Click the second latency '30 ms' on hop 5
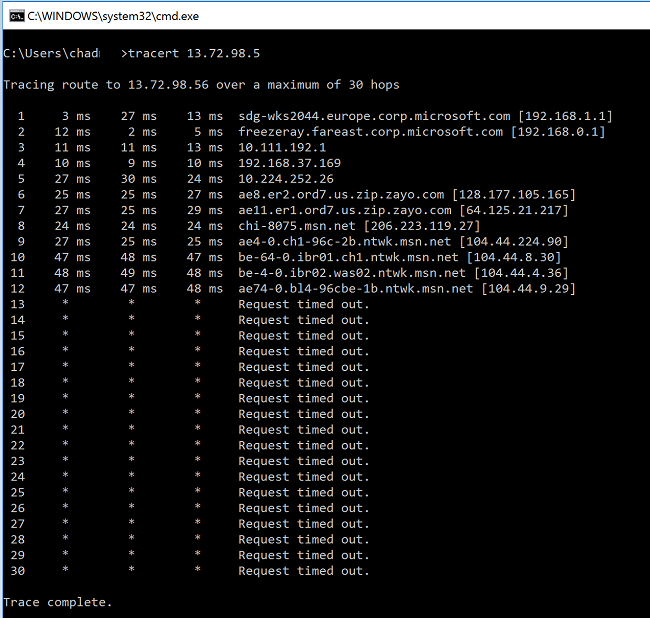This screenshot has height=618, width=650. click(x=139, y=179)
